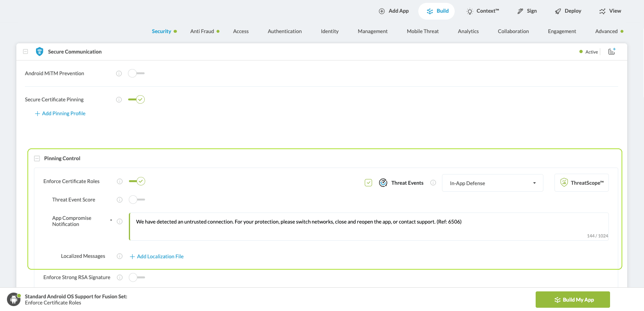The height and width of the screenshot is (311, 644).
Task: Click info icon beside Localized Messages
Action: [x=120, y=256]
